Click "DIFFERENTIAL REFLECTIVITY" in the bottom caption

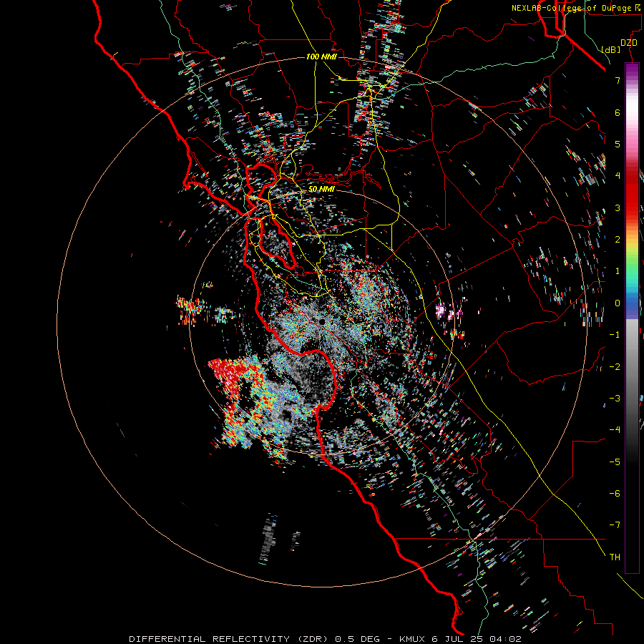click(210, 639)
